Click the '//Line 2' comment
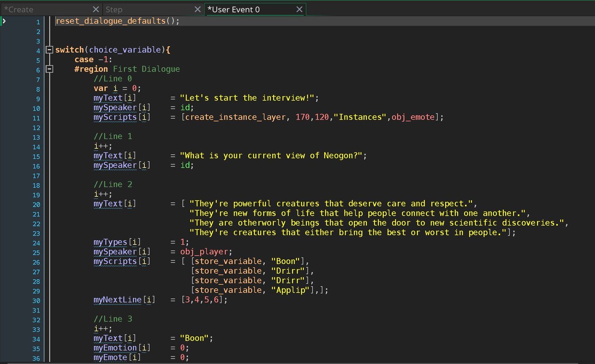Viewport: 595px width, 364px height. coord(113,184)
